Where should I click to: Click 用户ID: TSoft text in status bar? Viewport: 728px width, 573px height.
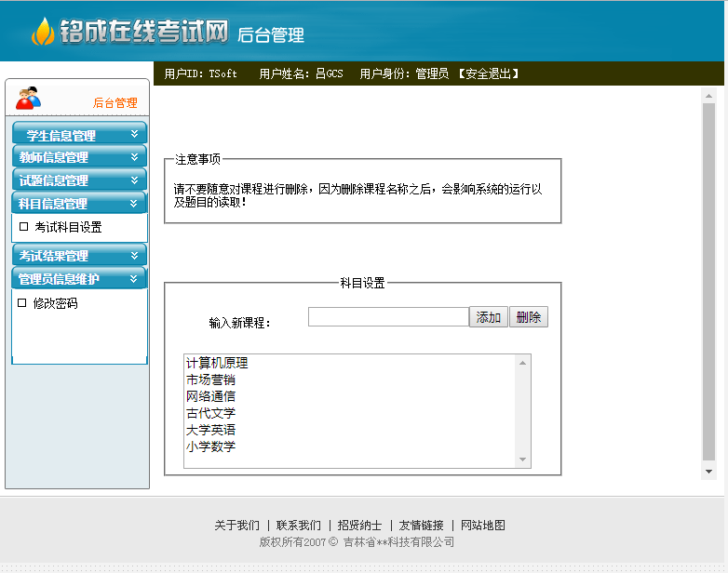point(200,73)
